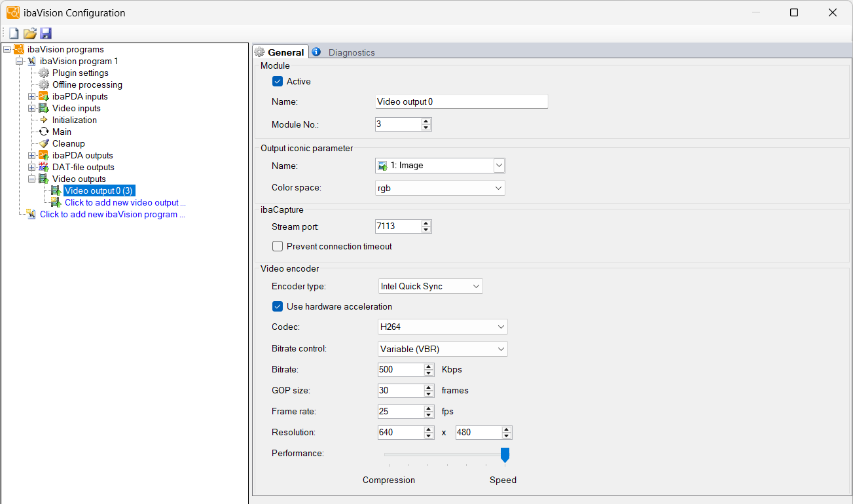
Task: Click the Diagnostics tab info icon
Action: pos(316,52)
